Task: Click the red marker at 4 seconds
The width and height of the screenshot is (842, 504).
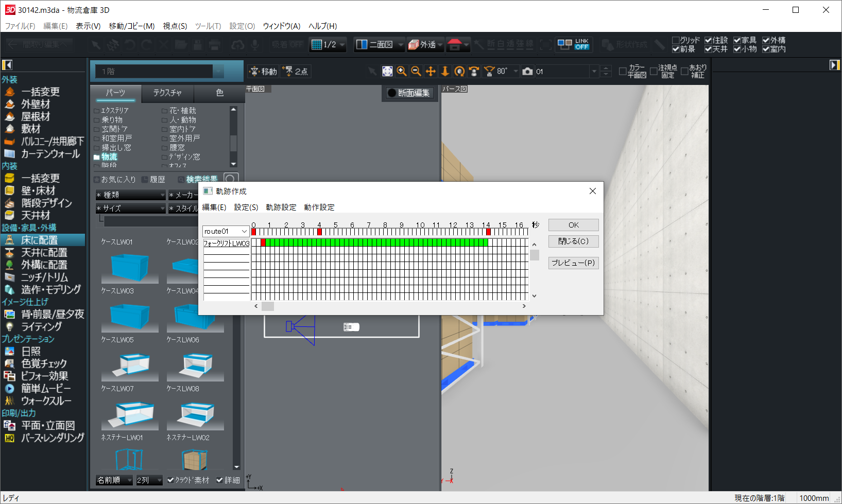Action: [x=319, y=232]
